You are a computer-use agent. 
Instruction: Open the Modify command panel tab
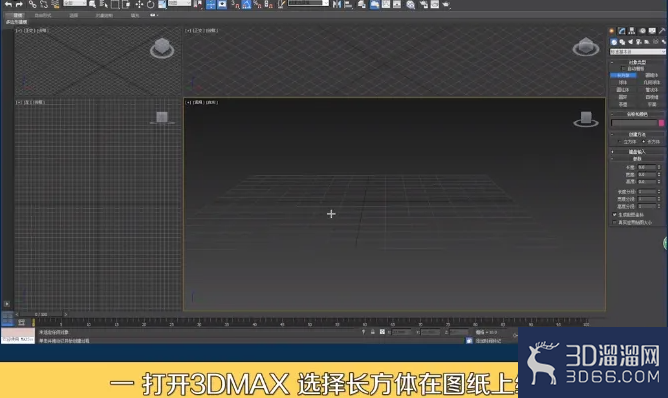[622, 31]
